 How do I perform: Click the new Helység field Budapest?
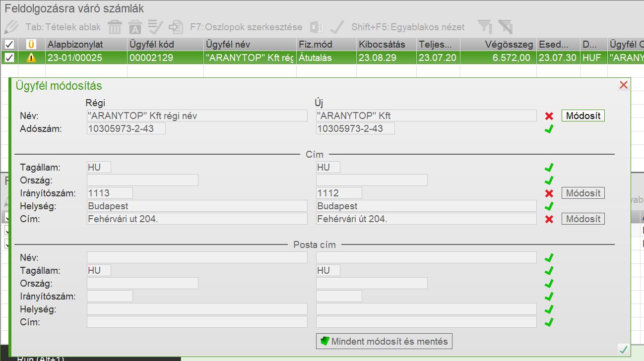(426, 206)
